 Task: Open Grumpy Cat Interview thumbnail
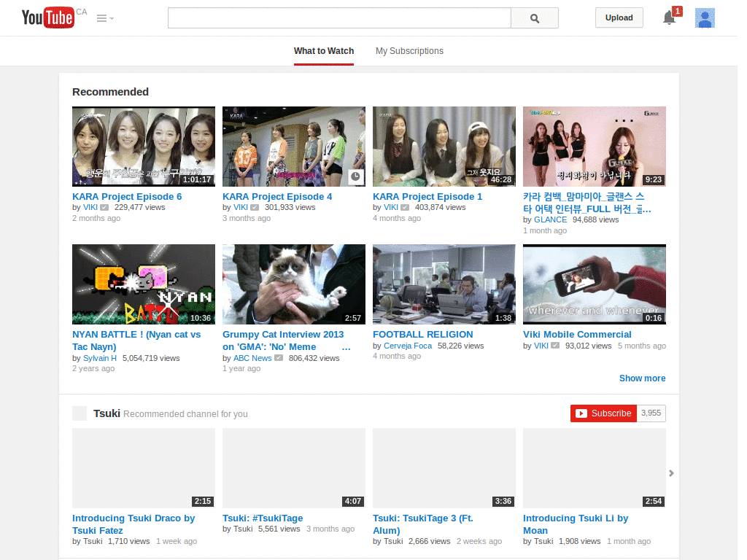(294, 284)
